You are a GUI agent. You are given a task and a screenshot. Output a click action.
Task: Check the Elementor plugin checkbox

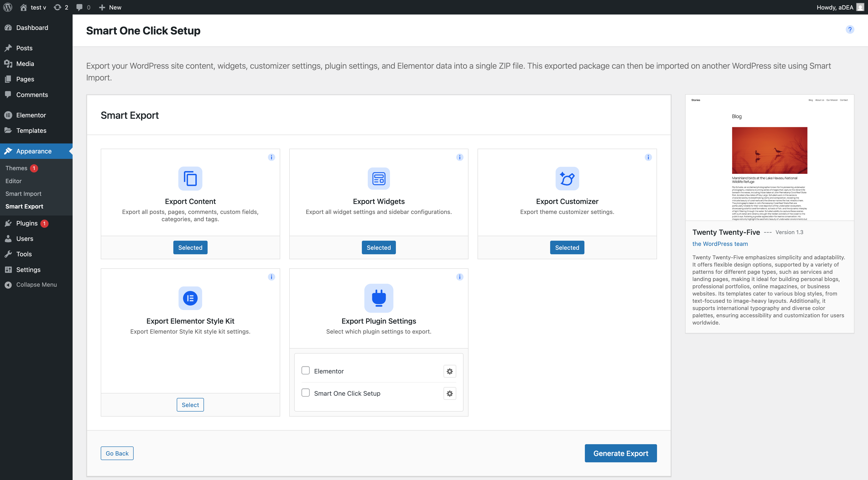[305, 371]
